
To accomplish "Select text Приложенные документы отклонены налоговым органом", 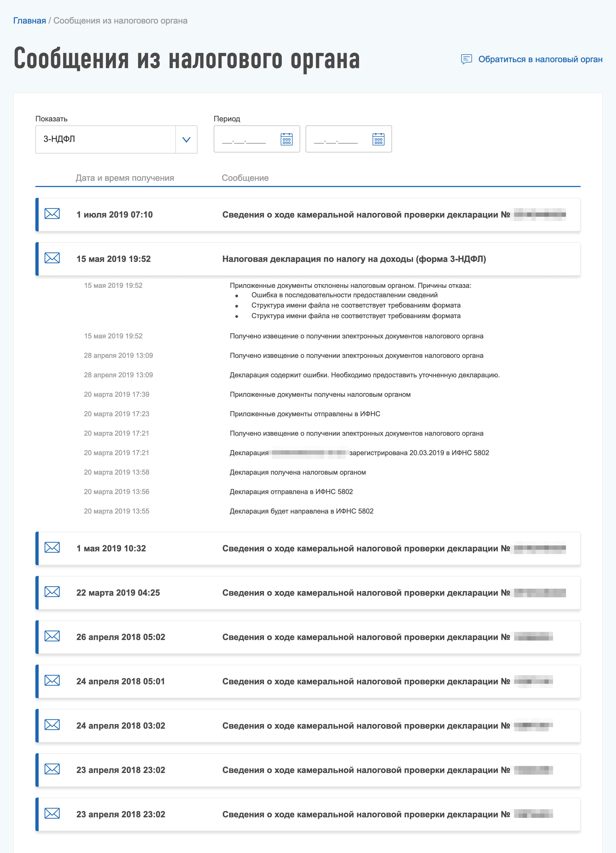I will click(x=322, y=285).
